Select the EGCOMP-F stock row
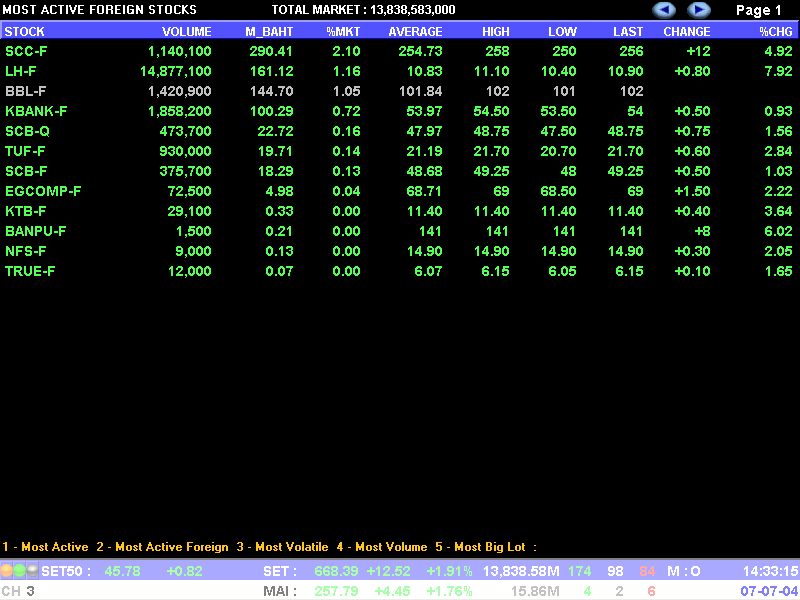800x600 pixels. tap(400, 191)
